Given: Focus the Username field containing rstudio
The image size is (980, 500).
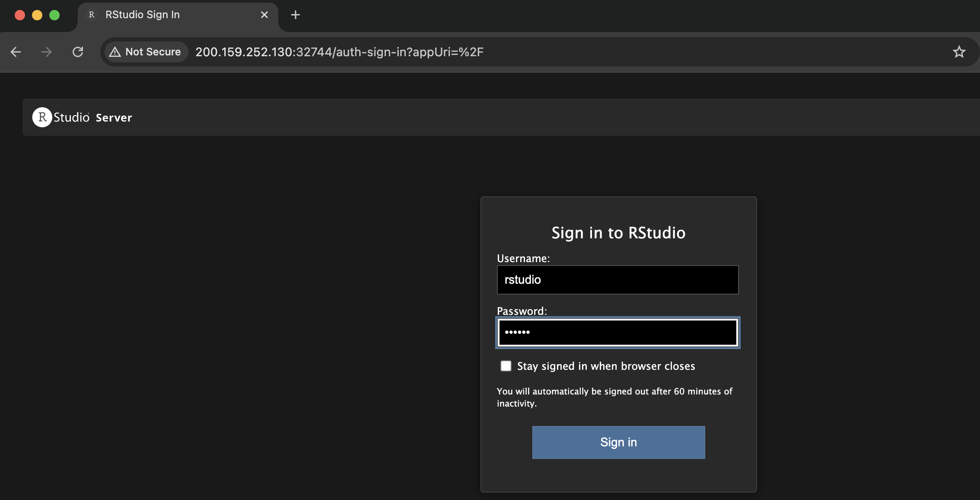Looking at the screenshot, I should pyautogui.click(x=617, y=280).
